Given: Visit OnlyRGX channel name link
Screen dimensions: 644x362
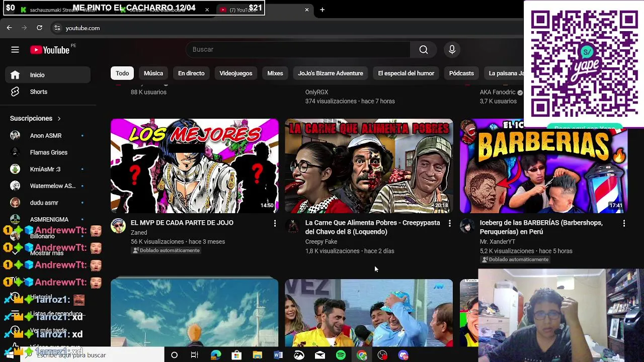Looking at the screenshot, I should [316, 92].
